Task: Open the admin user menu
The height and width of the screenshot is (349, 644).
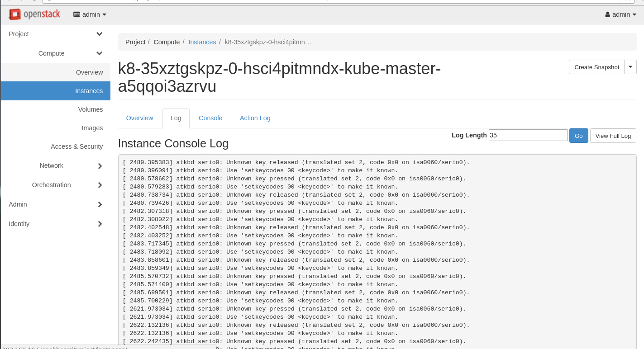Action: 620,14
